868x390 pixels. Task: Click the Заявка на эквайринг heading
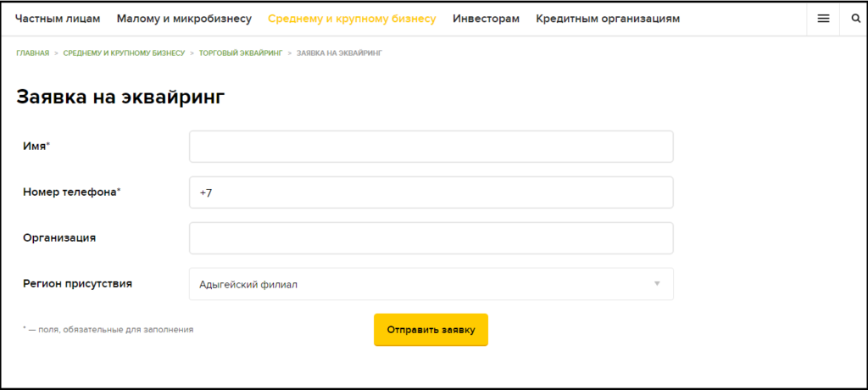[x=120, y=97]
